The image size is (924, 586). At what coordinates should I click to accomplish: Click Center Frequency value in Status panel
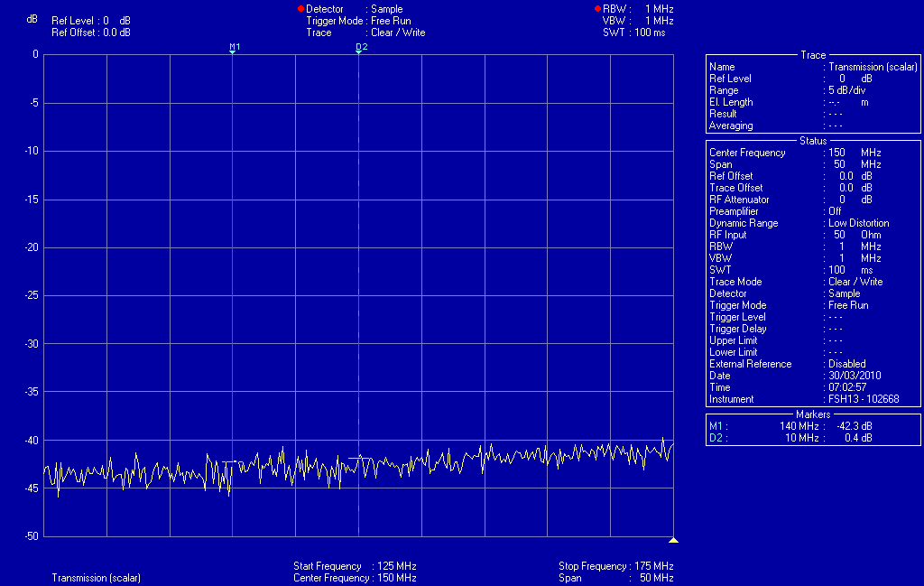click(853, 153)
